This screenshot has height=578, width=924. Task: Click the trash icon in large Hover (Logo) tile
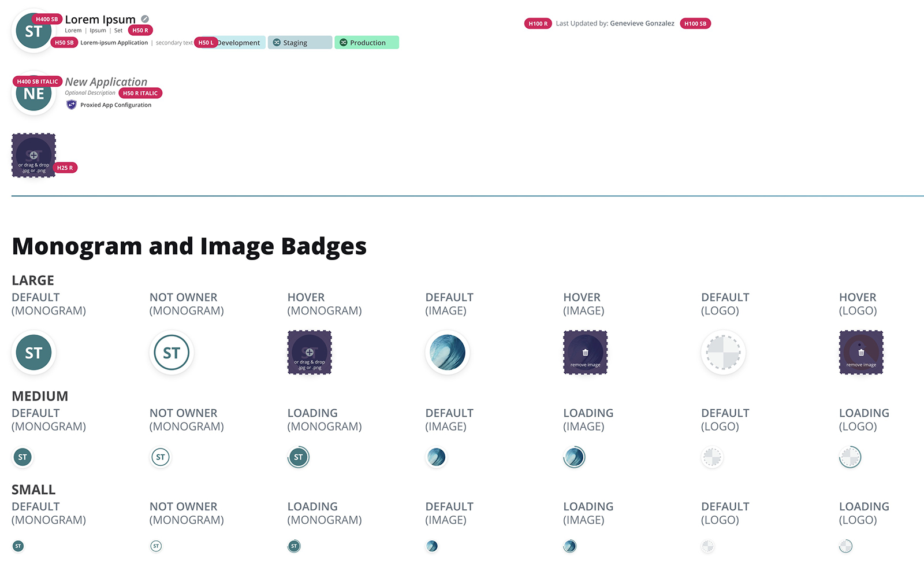[861, 353]
